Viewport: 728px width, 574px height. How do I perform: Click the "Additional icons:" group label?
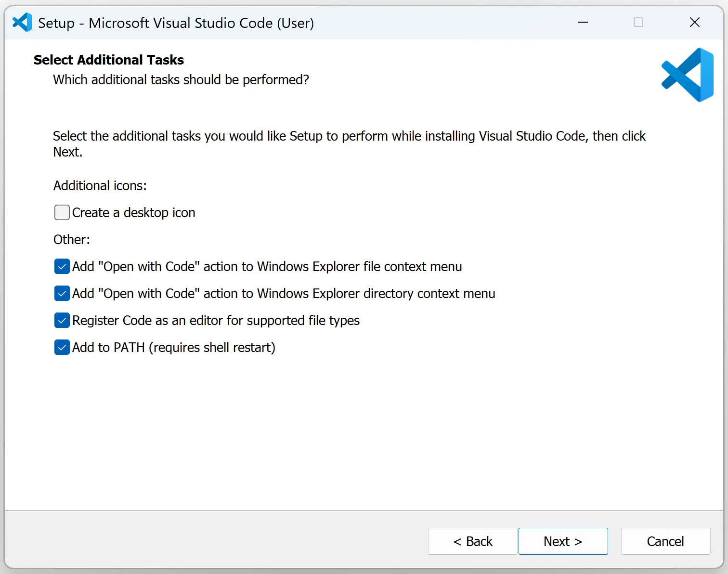click(x=100, y=186)
